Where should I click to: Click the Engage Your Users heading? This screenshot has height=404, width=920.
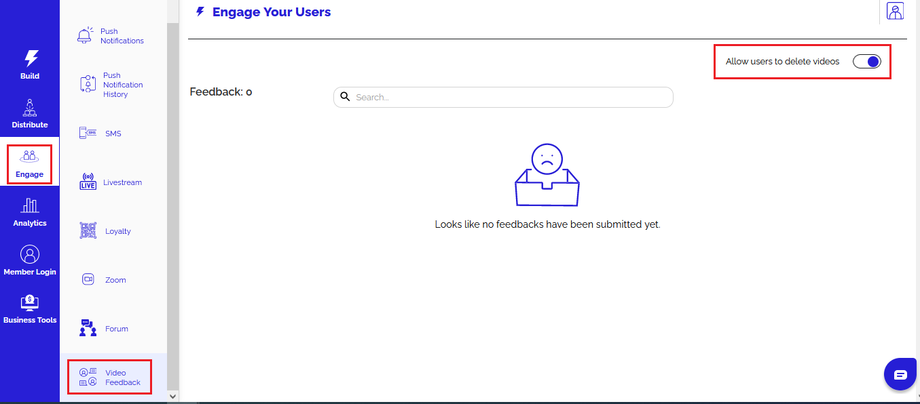pos(271,12)
